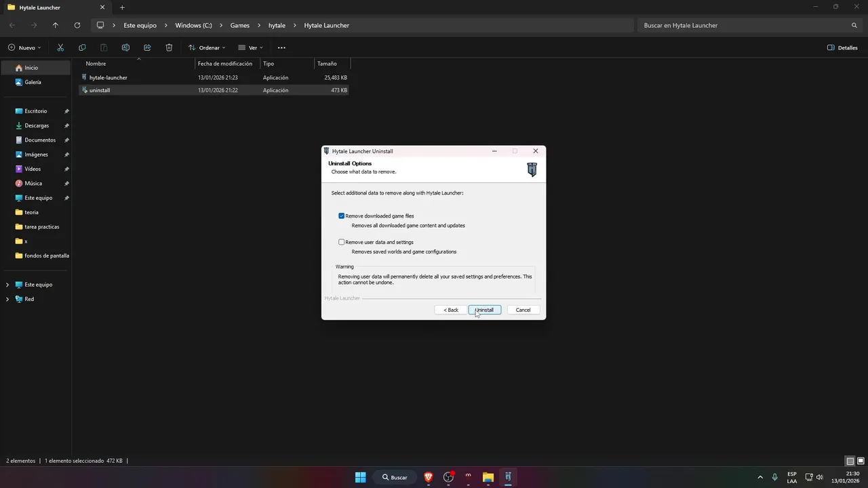Open tarea practicas folder in sidebar
The width and height of the screenshot is (868, 488).
(35, 227)
